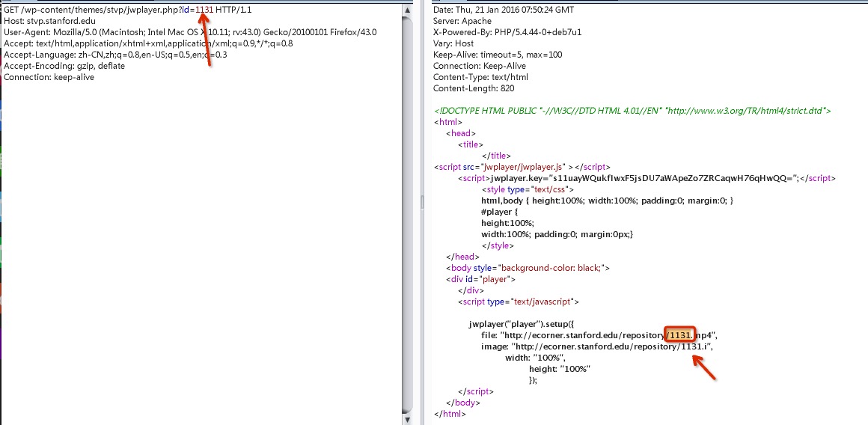The height and width of the screenshot is (425, 868).
Task: Click the closing </script> tag after setup
Action: click(x=475, y=391)
